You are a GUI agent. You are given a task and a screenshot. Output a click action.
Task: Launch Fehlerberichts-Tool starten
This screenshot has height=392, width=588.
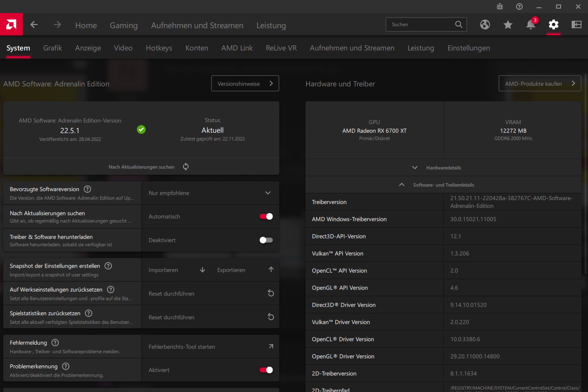click(x=210, y=347)
